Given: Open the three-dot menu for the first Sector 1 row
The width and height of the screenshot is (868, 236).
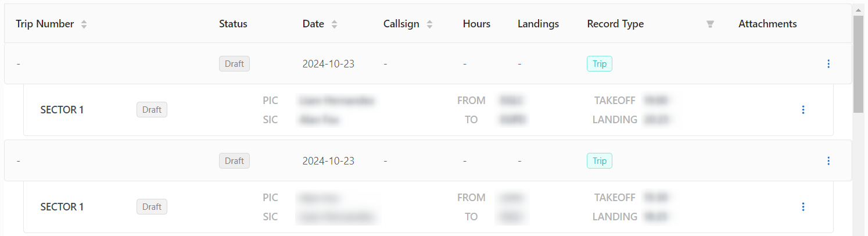Looking at the screenshot, I should [x=803, y=110].
